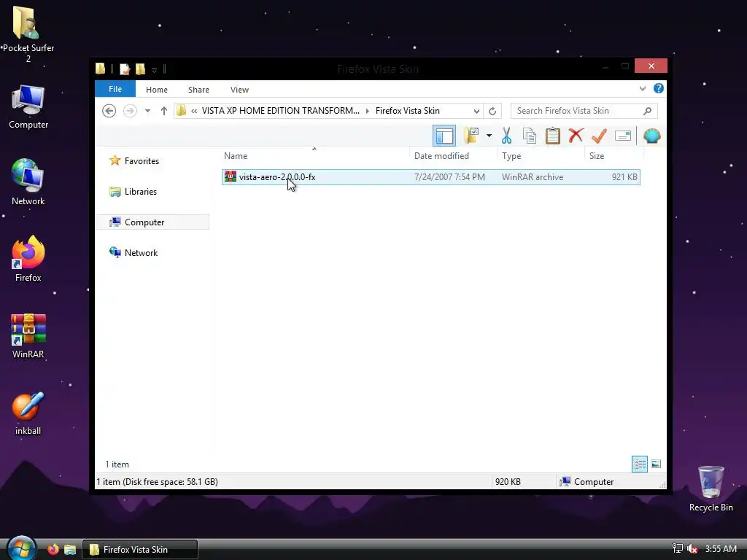Screen dimensions: 747x560
Task: Click the network tray icon
Action: (x=677, y=549)
